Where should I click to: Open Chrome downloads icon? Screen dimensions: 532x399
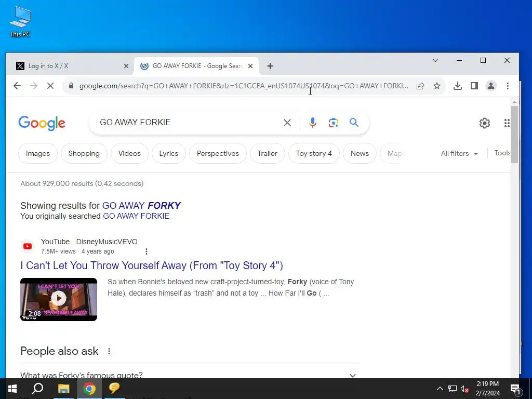(x=458, y=86)
